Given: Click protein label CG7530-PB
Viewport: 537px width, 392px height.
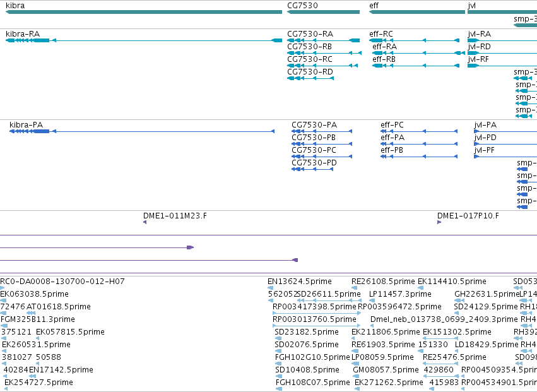Looking at the screenshot, I should [314, 138].
